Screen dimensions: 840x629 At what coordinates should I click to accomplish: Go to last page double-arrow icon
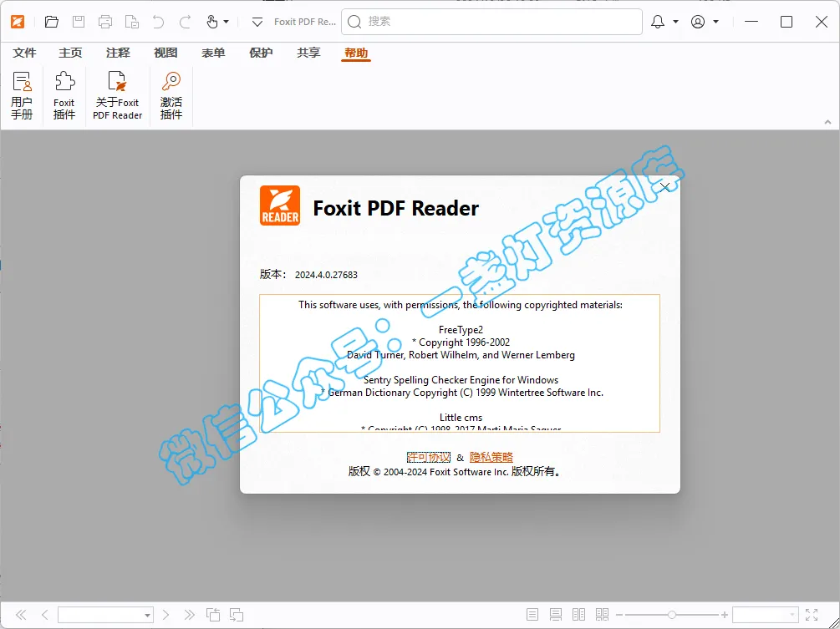pos(189,615)
